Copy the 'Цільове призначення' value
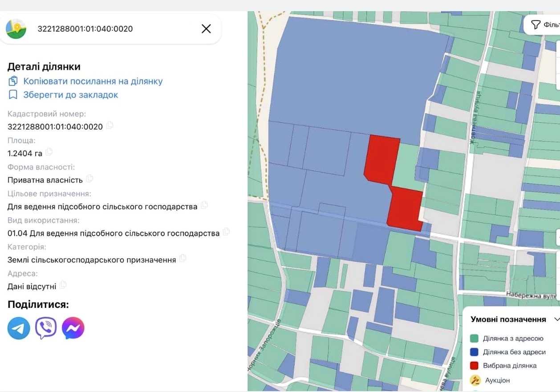Screen dimensions: 560x392 pos(204,206)
